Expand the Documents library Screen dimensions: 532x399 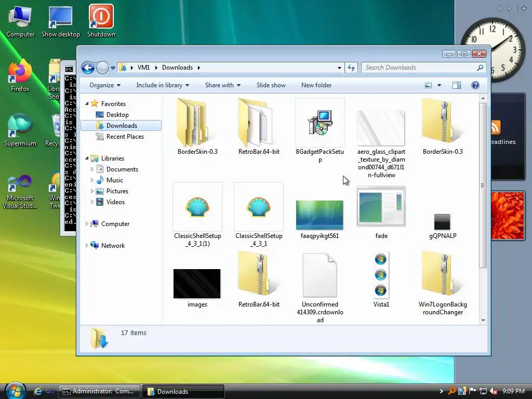92,169
